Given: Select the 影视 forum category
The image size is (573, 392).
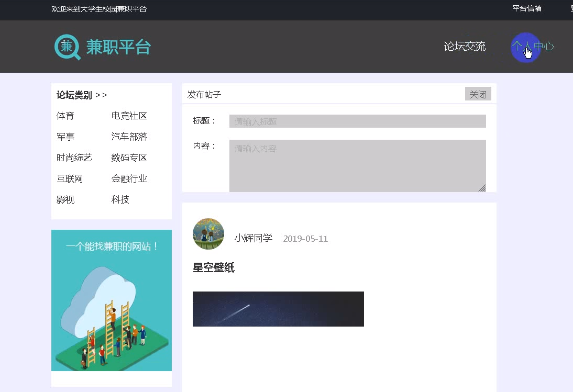Looking at the screenshot, I should [65, 199].
